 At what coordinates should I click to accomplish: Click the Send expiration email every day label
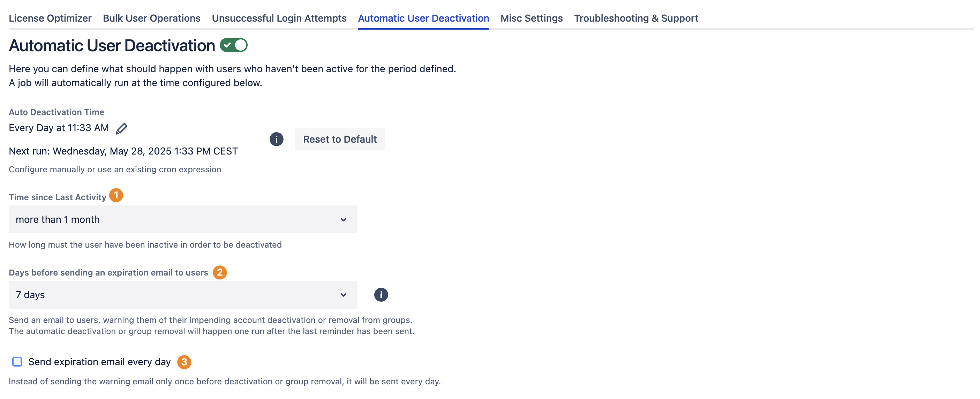click(x=99, y=362)
